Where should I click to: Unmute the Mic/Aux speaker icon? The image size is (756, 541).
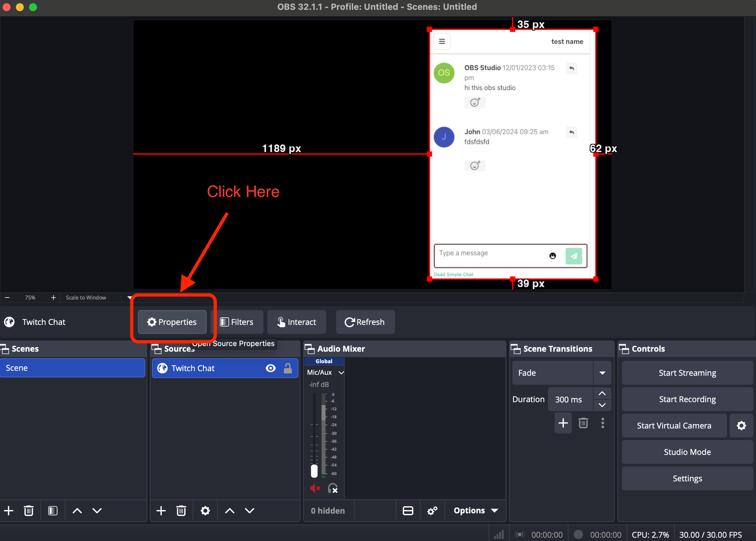[315, 488]
